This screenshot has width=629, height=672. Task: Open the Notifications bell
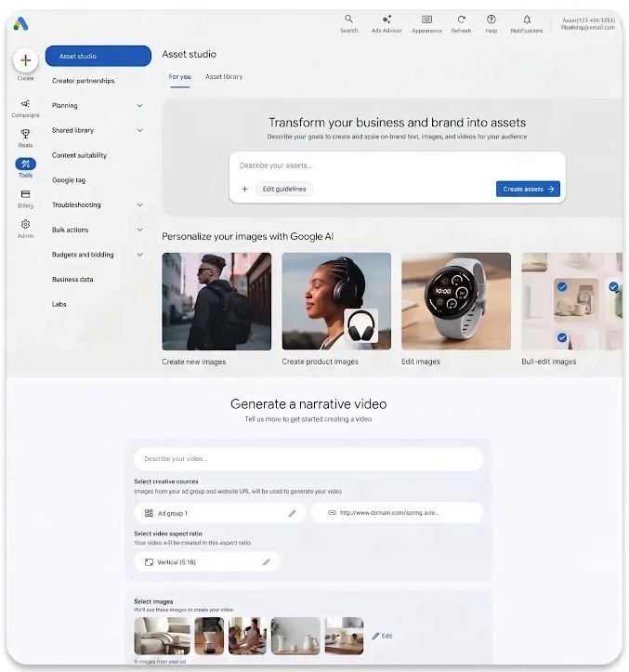point(527,19)
